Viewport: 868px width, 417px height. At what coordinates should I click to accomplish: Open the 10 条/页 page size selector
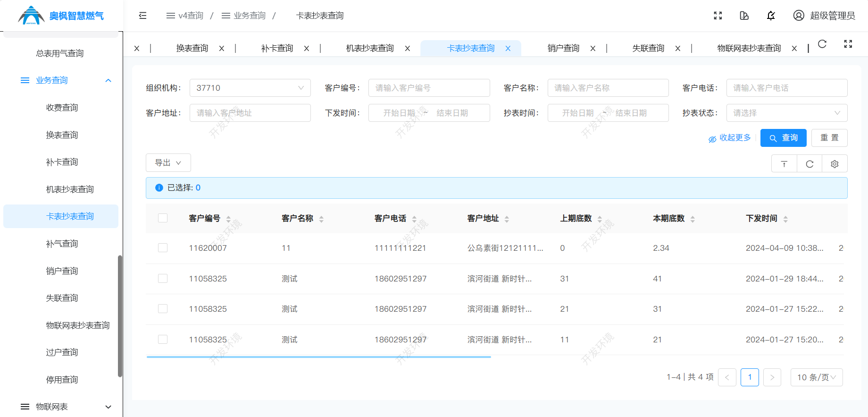817,377
